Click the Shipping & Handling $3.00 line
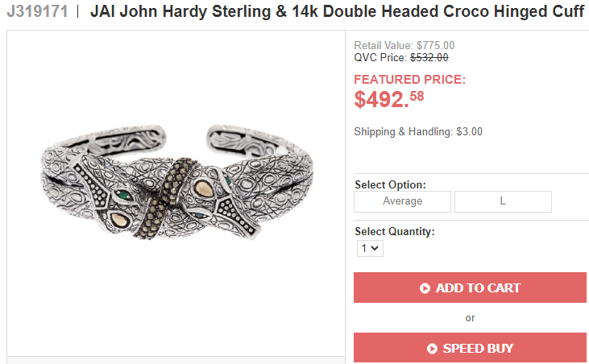The image size is (589, 364). [418, 132]
